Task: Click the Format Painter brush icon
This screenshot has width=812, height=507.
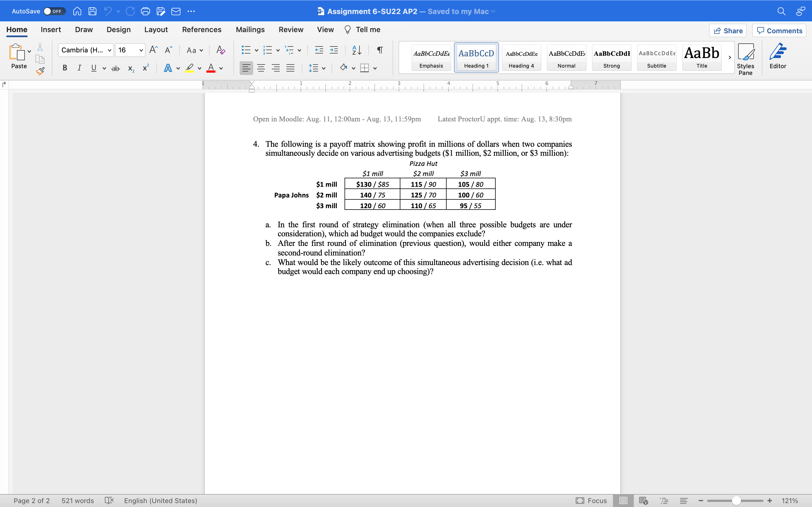Action: click(40, 71)
